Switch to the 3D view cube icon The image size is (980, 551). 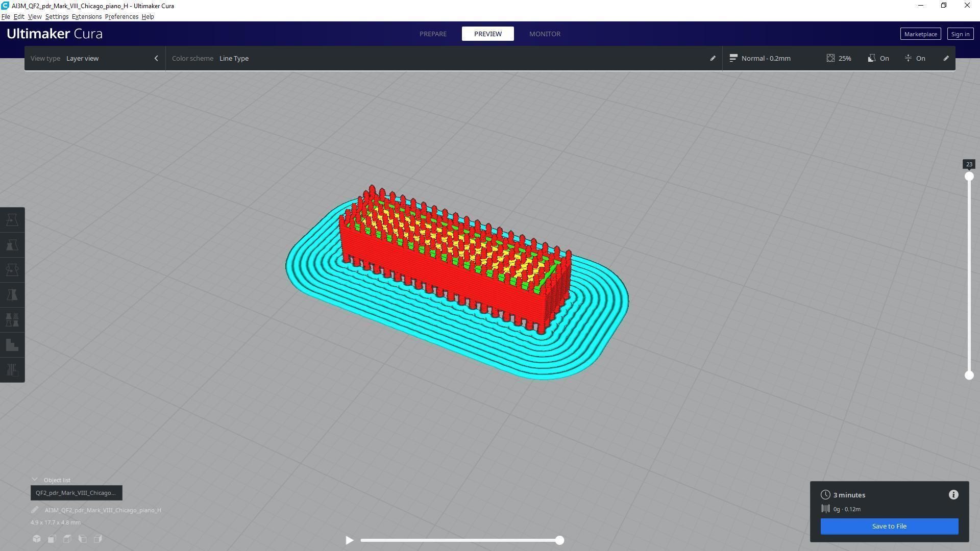point(37,539)
